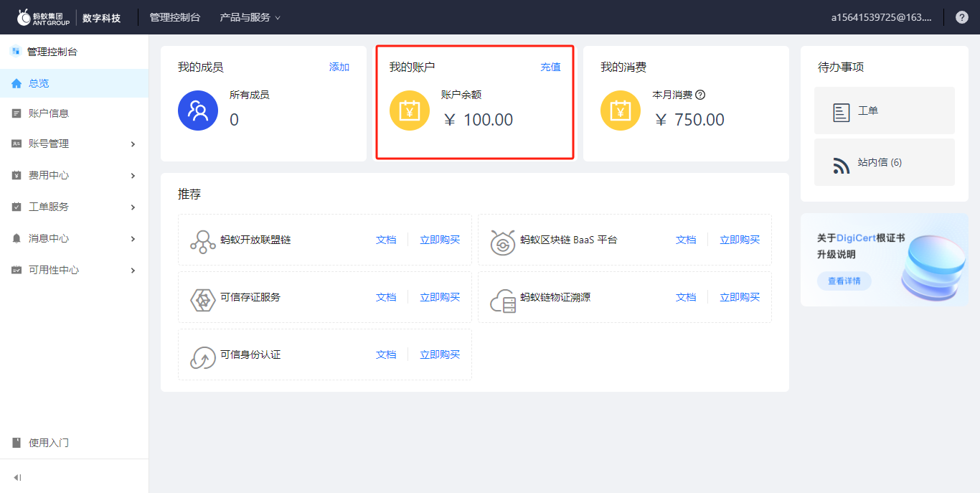Open the 工单 to-do tile

(885, 111)
